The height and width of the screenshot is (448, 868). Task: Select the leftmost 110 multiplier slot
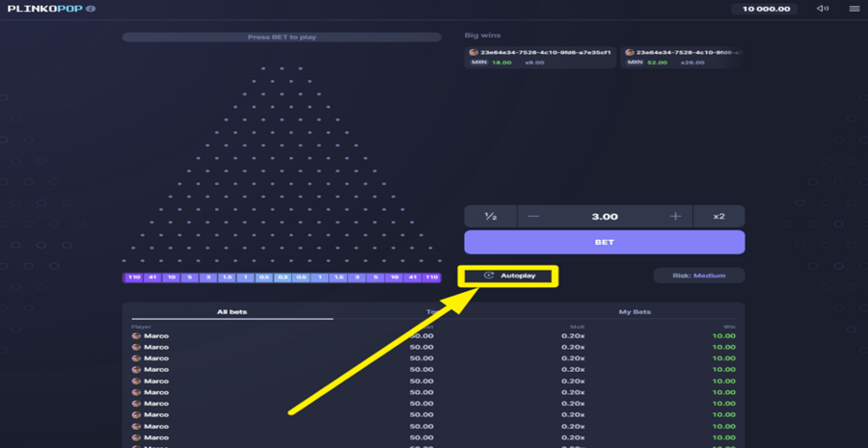point(133,277)
